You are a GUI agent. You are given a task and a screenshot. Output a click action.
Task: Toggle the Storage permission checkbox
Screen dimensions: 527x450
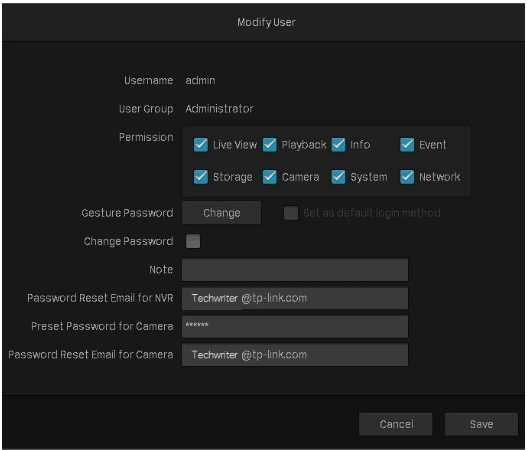201,177
